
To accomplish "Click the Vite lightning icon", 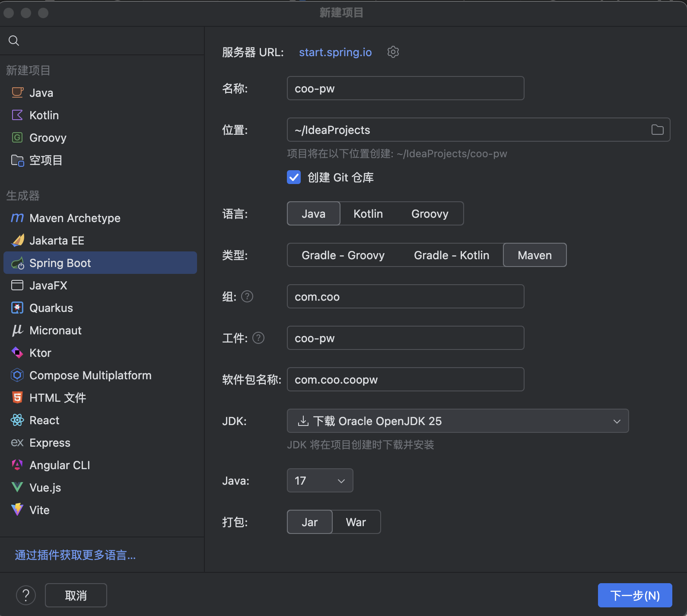I will (17, 510).
